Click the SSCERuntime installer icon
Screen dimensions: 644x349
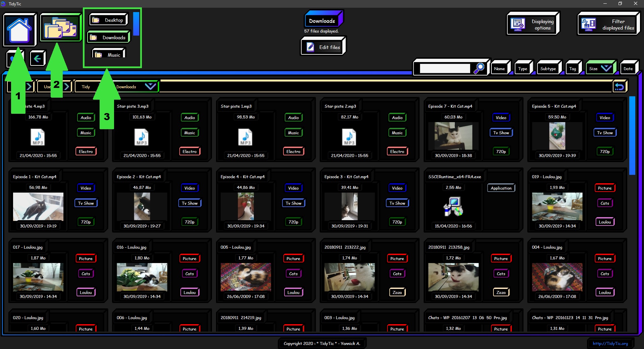click(x=453, y=206)
